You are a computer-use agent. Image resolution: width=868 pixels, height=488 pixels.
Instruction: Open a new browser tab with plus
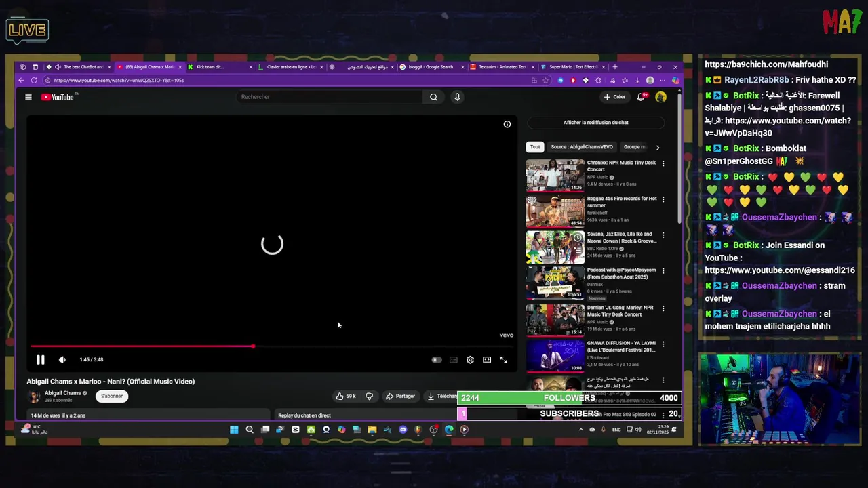point(615,67)
